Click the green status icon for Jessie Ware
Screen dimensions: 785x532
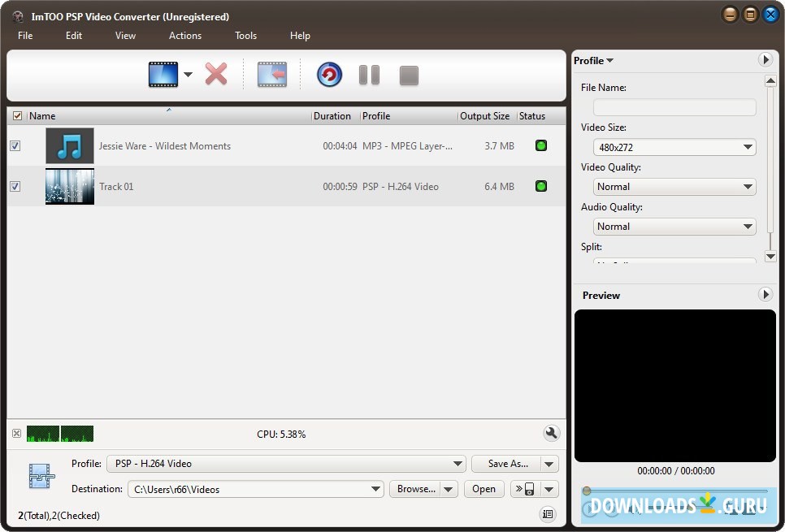(541, 145)
